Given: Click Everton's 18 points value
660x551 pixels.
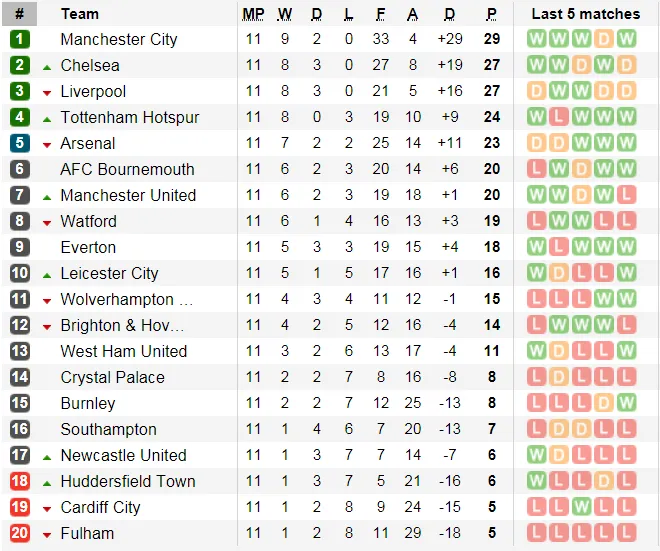Looking at the screenshot, I should point(491,247).
